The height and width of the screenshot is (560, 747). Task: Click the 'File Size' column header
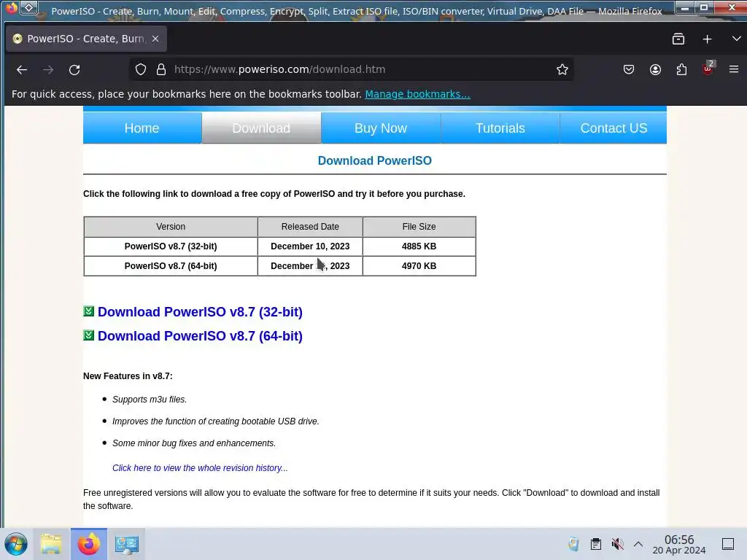coord(419,227)
